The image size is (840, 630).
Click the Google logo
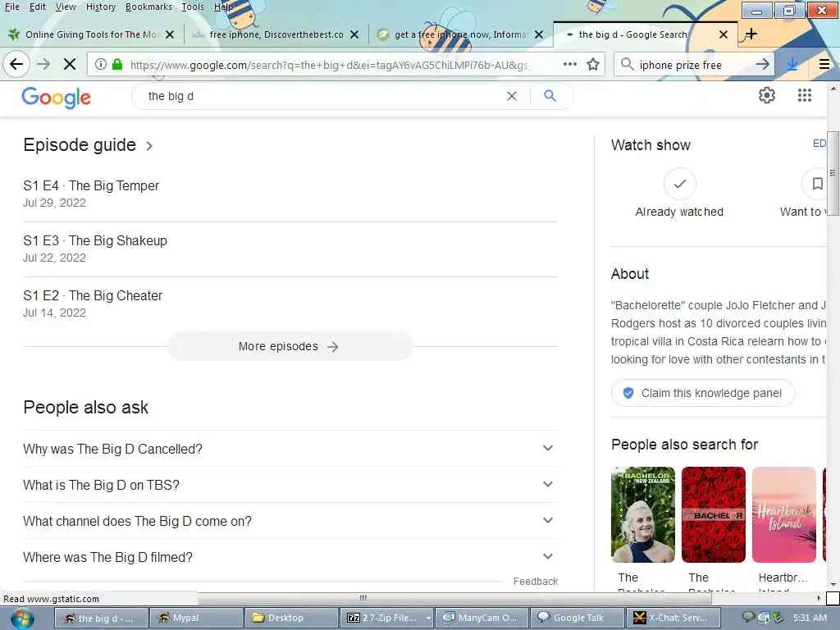click(57, 98)
